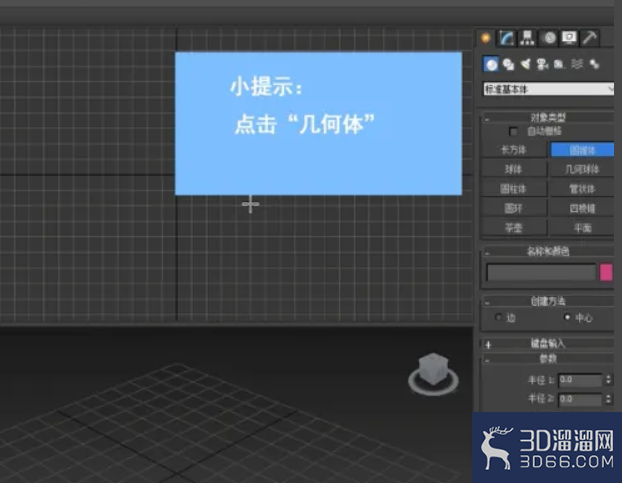
Task: Click the 半径 2 value field
Action: [x=580, y=399]
